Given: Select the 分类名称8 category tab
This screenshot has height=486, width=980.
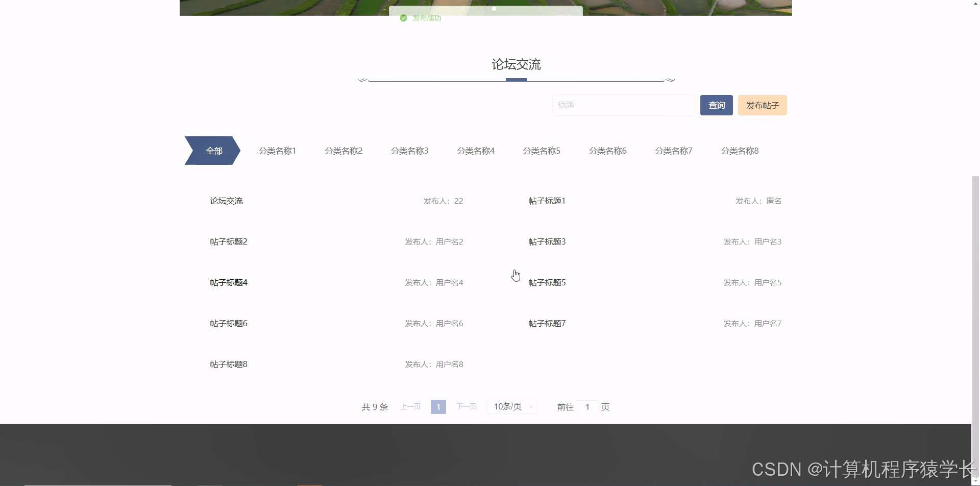Looking at the screenshot, I should 740,151.
